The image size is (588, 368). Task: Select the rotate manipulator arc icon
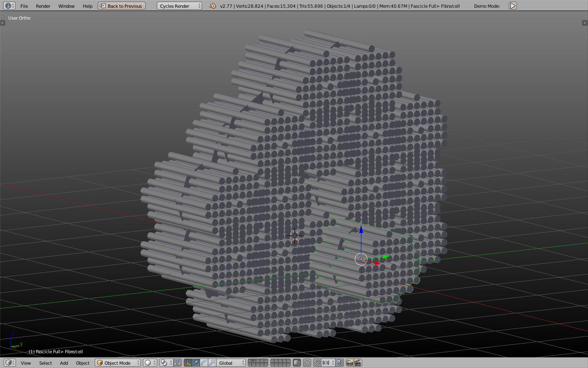tap(204, 363)
